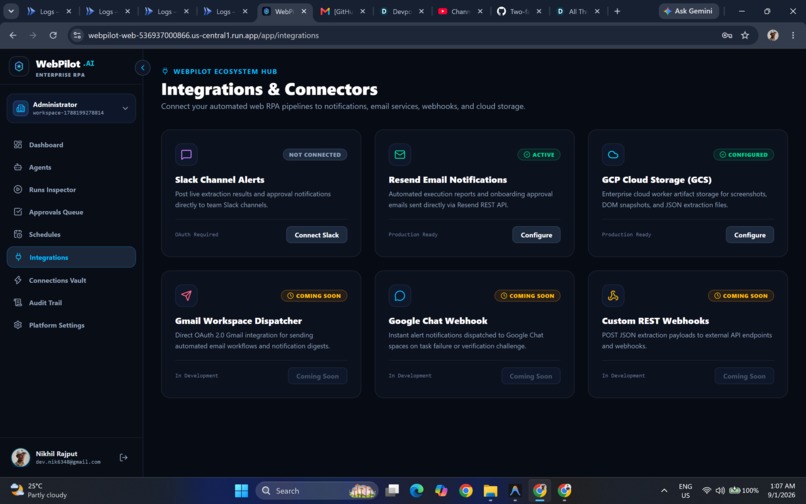Viewport: 806px width, 504px height.
Task: Open Microsoft Edge from taskbar
Action: [416, 491]
